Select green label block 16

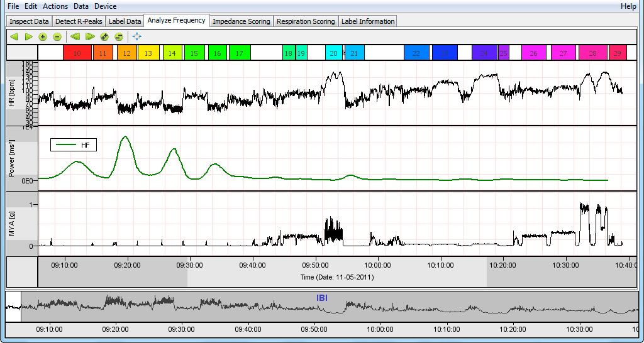(218, 53)
